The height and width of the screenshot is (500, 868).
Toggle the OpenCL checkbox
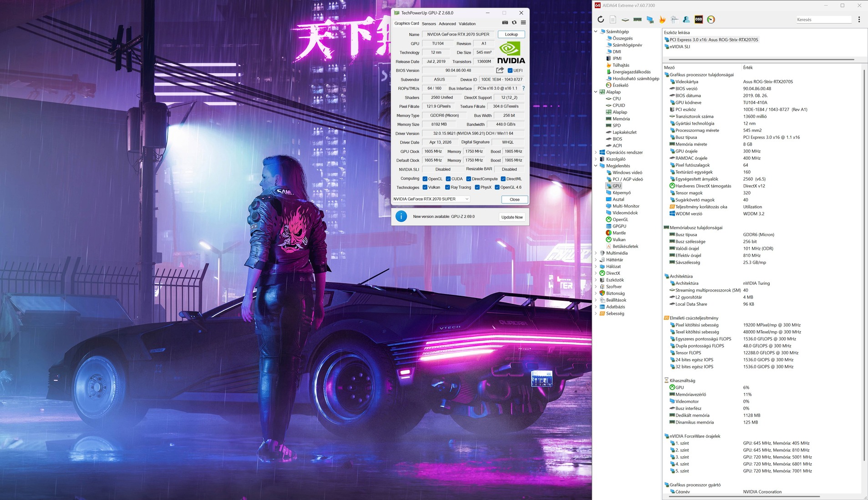click(425, 179)
